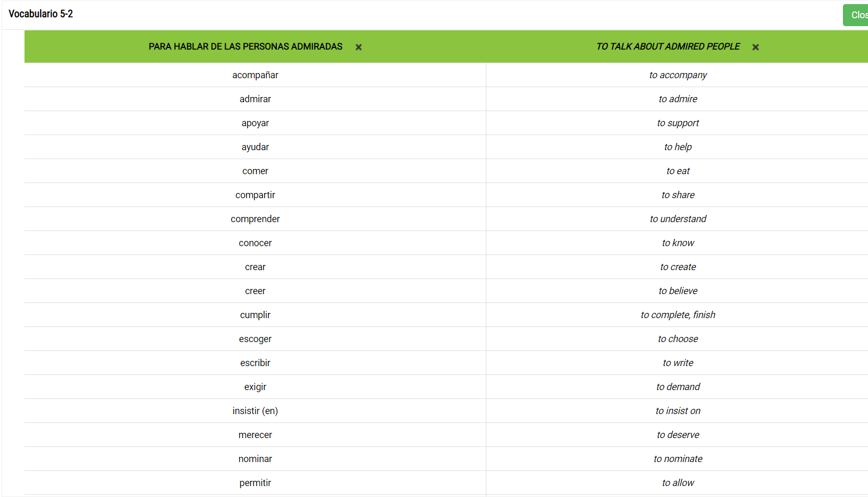Select the word comer
This screenshot has height=497, width=868.
point(255,171)
